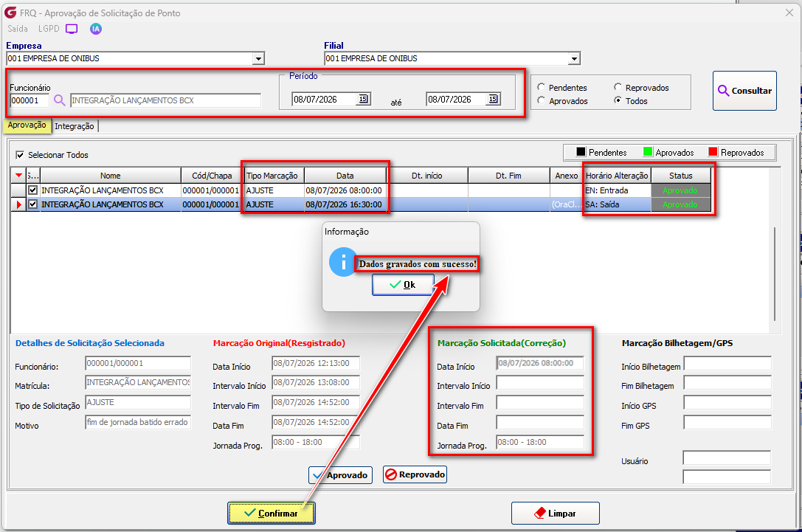The image size is (802, 532).
Task: Click the Data column header
Action: click(345, 176)
